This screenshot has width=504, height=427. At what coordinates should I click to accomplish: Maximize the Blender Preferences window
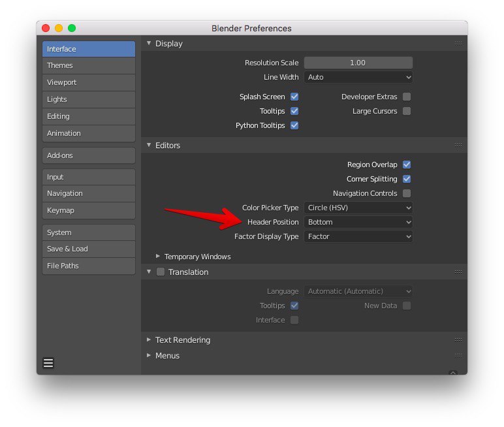72,28
